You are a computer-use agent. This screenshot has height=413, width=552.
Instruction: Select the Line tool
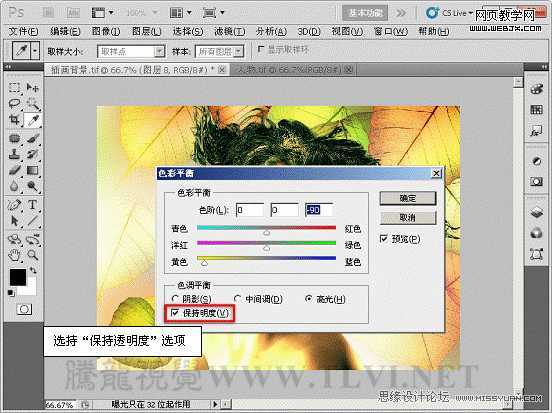pyautogui.click(x=33, y=221)
